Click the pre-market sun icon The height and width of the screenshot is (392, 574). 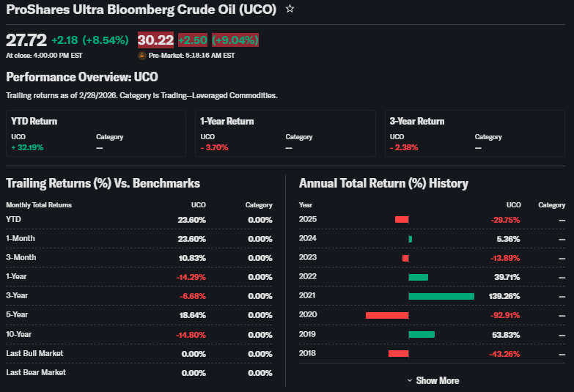pyautogui.click(x=141, y=55)
